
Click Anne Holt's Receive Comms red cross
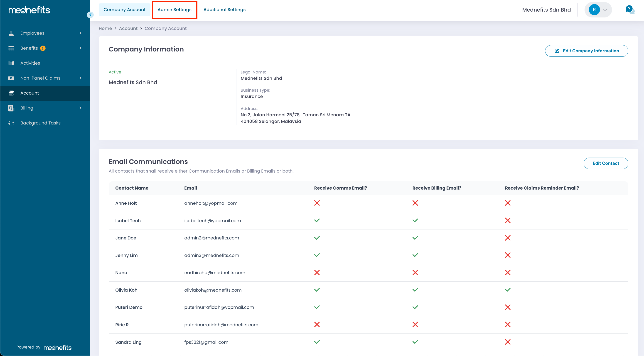coord(317,203)
